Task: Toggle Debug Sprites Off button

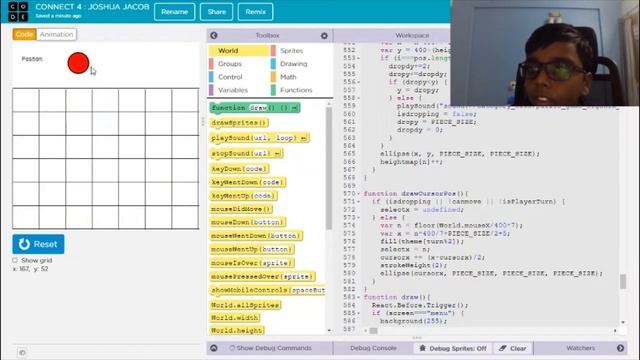Action: (453, 348)
